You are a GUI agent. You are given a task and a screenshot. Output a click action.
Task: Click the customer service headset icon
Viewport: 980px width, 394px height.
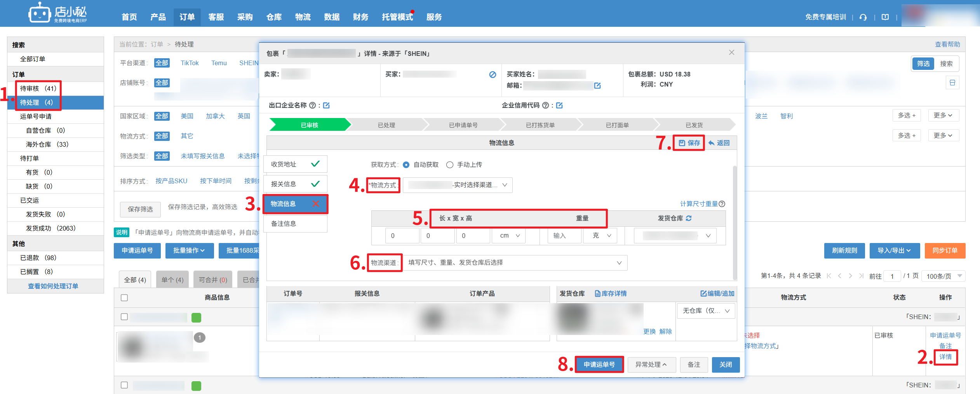point(863,17)
